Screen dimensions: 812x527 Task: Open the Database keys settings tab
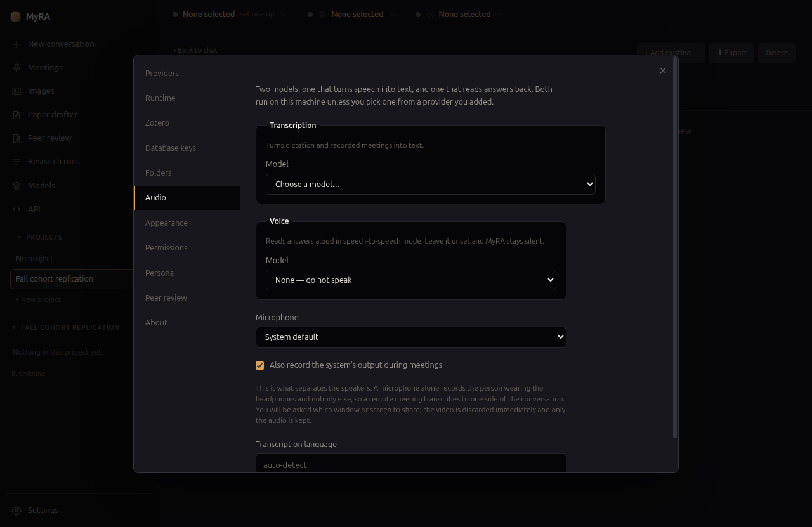tap(187, 148)
